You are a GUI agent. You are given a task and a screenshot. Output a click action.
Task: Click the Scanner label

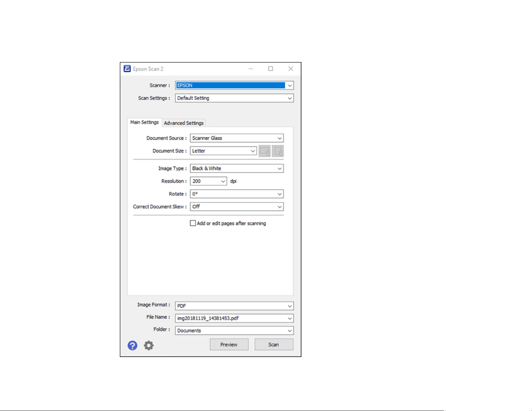(x=160, y=85)
